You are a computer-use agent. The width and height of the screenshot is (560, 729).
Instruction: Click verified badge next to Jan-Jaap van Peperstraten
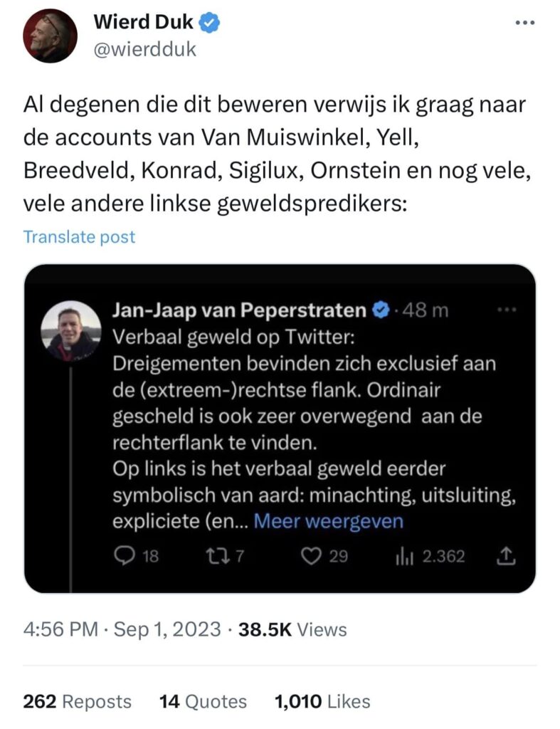(x=381, y=310)
